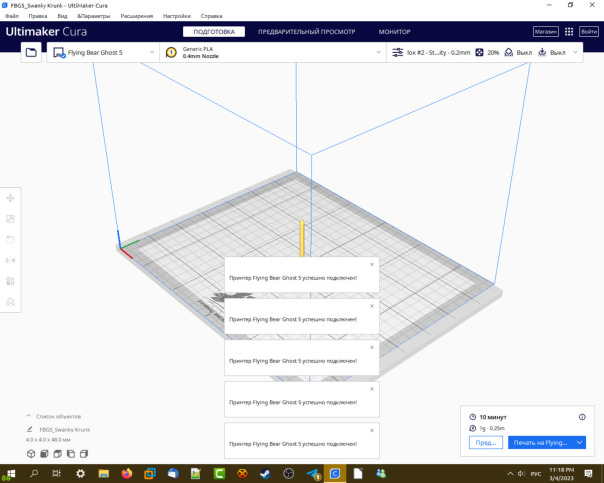
Task: Open the Правка menu
Action: 38,16
